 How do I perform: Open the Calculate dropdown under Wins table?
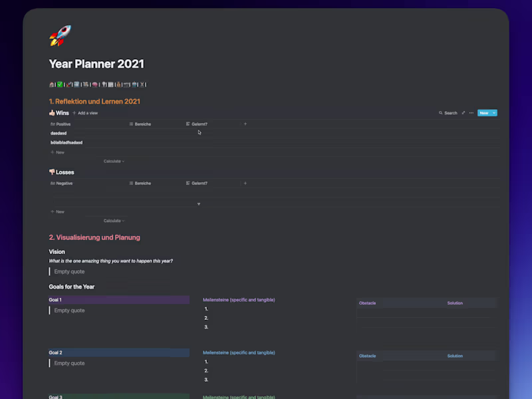point(114,161)
